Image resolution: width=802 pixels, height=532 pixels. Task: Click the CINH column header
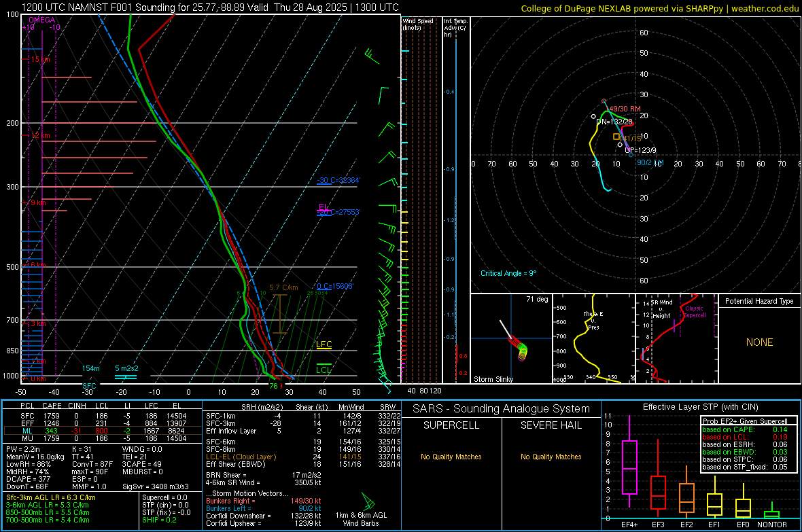[x=77, y=406]
